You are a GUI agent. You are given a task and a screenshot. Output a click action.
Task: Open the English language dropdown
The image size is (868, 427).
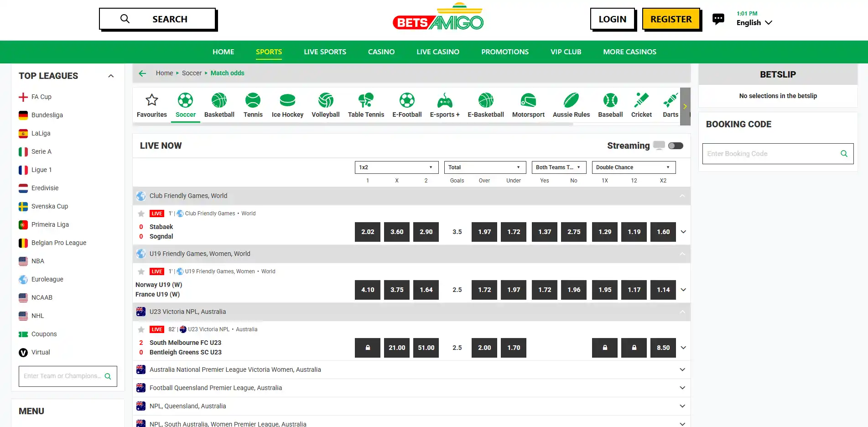(x=754, y=23)
